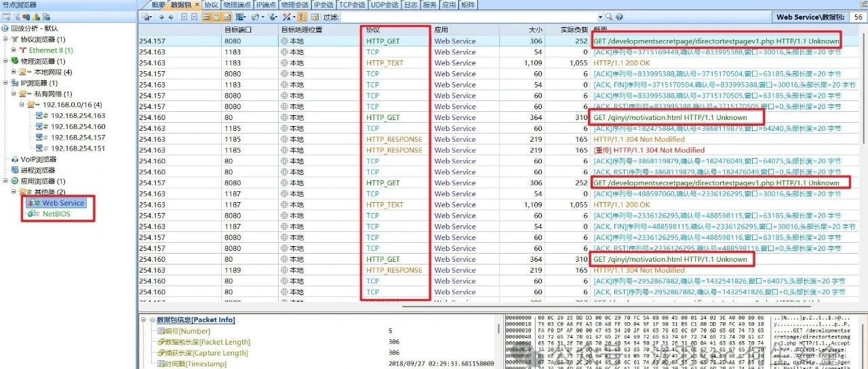Open the help icon at filter bar end
868x369 pixels.
pyautogui.click(x=618, y=17)
